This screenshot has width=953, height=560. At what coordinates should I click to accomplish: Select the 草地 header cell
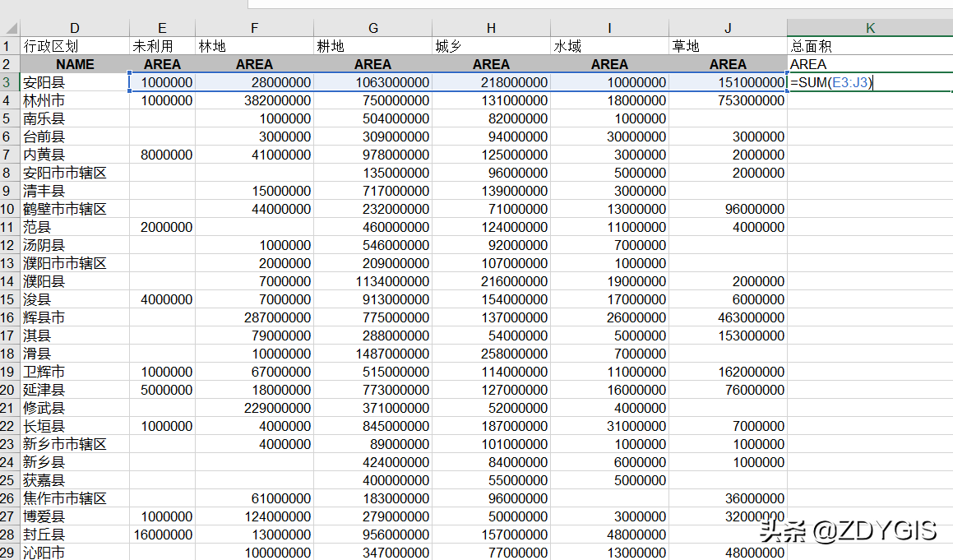pos(729,46)
